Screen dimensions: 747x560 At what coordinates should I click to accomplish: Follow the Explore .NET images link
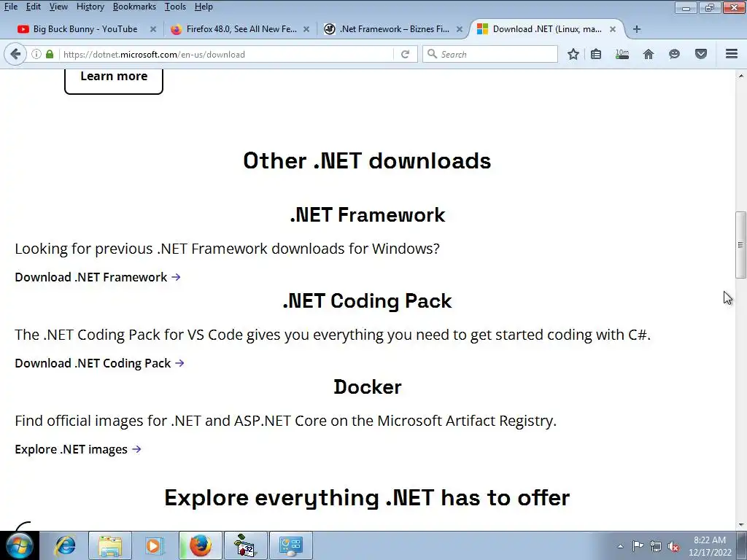[77, 449]
